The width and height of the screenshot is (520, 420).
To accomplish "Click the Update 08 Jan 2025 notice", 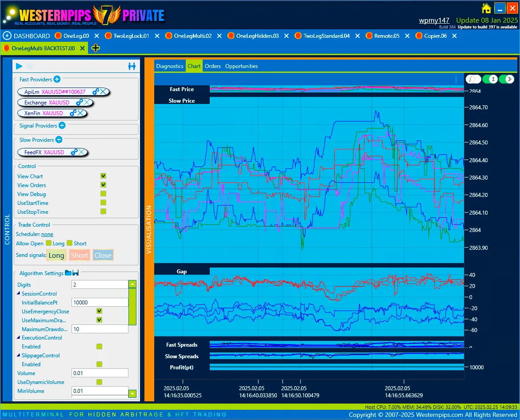I will click(487, 20).
